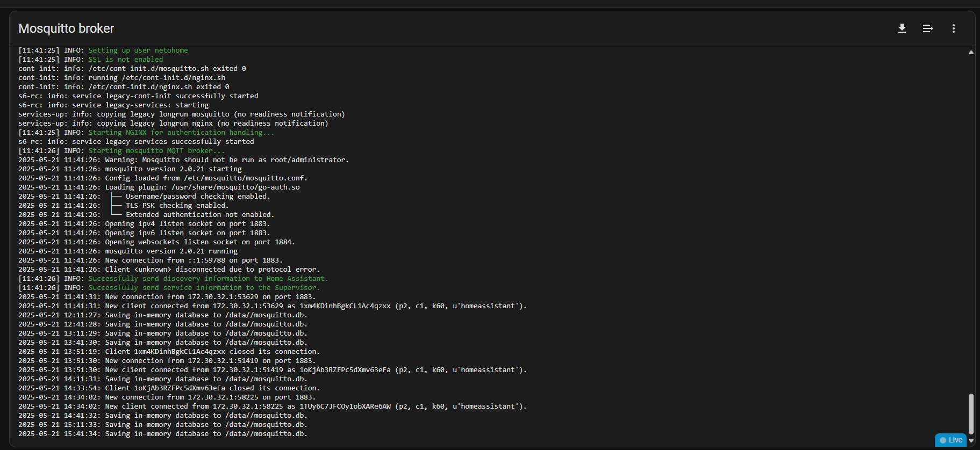The width and height of the screenshot is (980, 450).
Task: Click client connected line with ID 1oKjAb3RZFPc5dXmv63eFa
Action: point(273,370)
